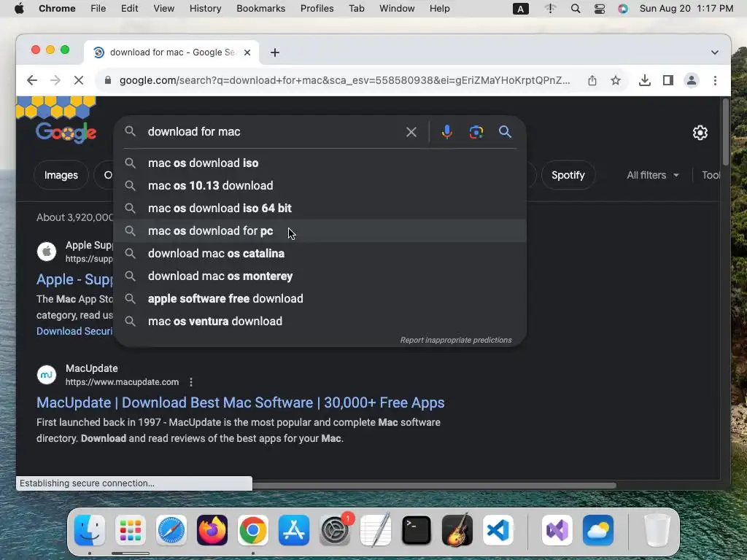The width and height of the screenshot is (747, 560).
Task: Close the 'download for mac' tab
Action: point(247,52)
